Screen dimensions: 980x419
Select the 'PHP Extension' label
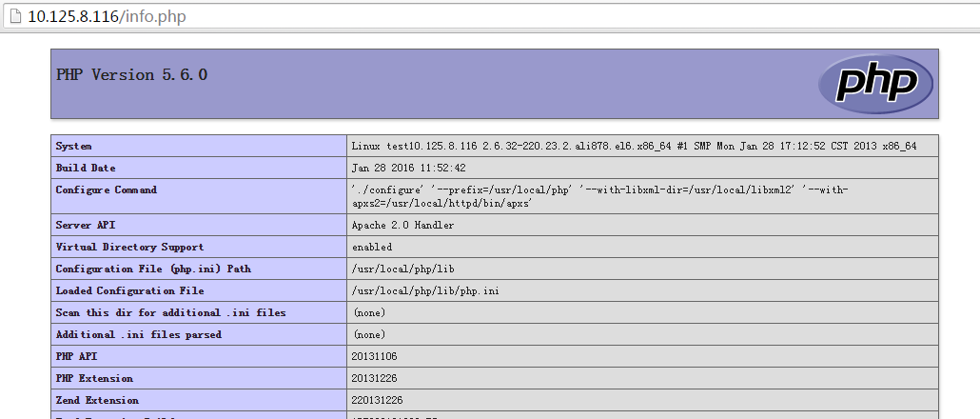click(94, 378)
